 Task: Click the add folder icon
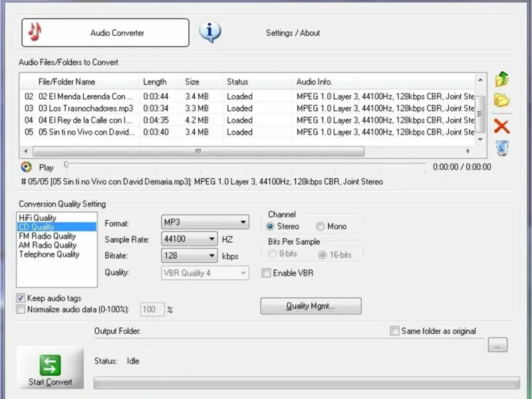[x=502, y=100]
